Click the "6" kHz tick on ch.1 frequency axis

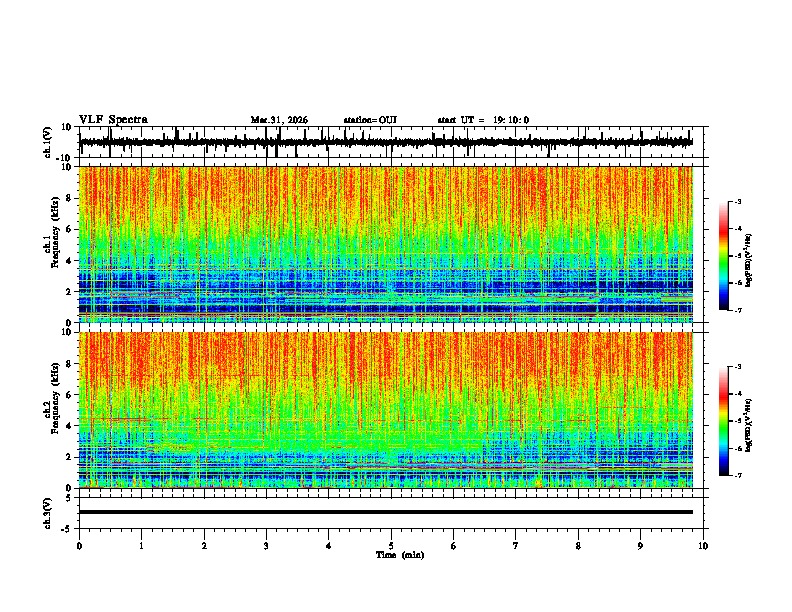tap(69, 229)
